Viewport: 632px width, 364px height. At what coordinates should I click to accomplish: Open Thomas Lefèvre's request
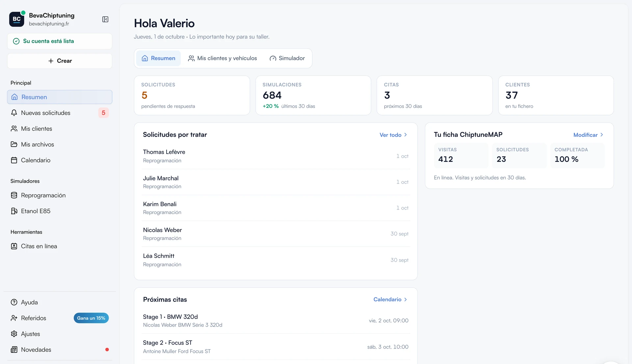tap(276, 156)
